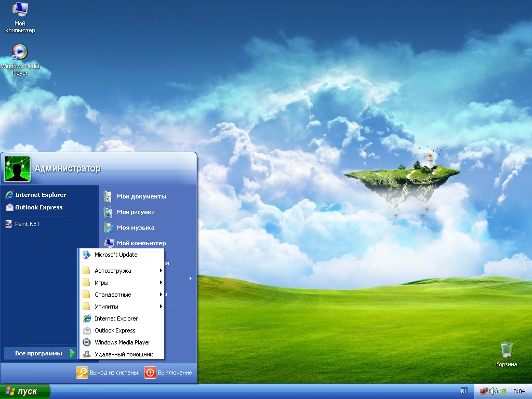Open Моя музыка in the Start menu

tap(129, 228)
